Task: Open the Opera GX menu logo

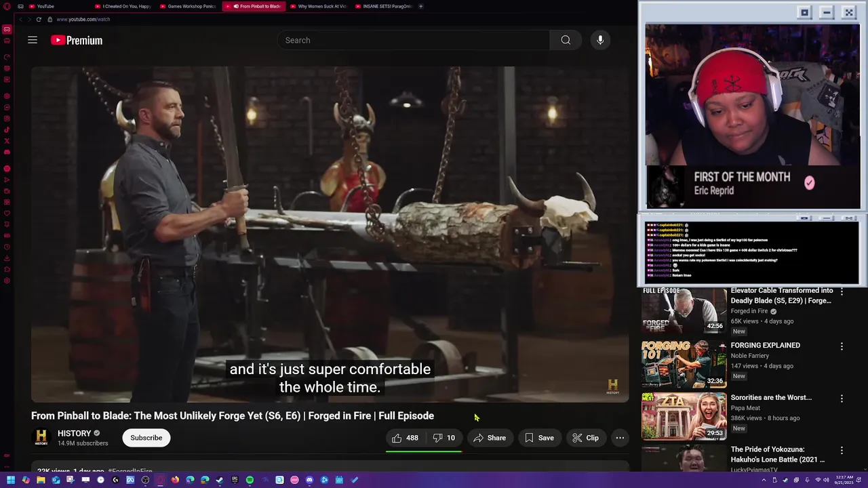Action: (7, 6)
